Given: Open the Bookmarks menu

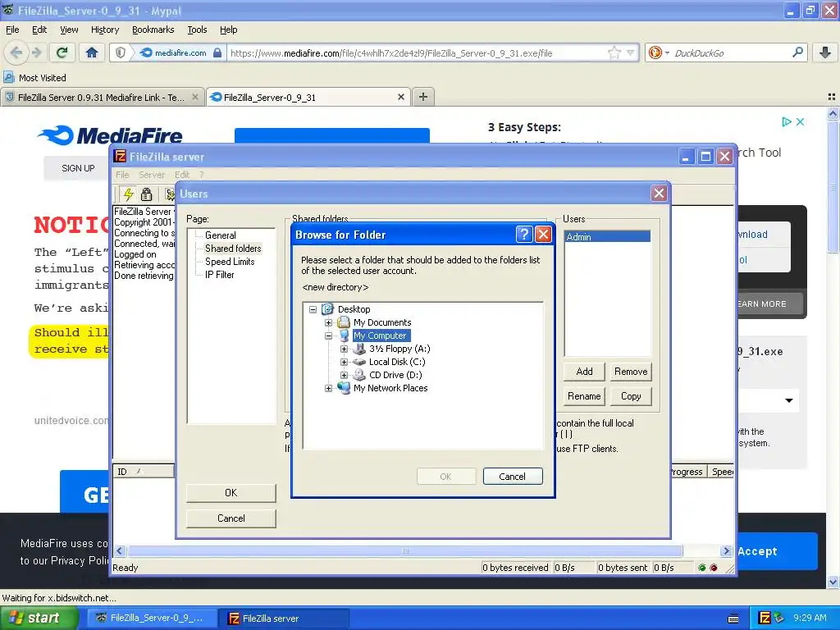Looking at the screenshot, I should click(153, 30).
